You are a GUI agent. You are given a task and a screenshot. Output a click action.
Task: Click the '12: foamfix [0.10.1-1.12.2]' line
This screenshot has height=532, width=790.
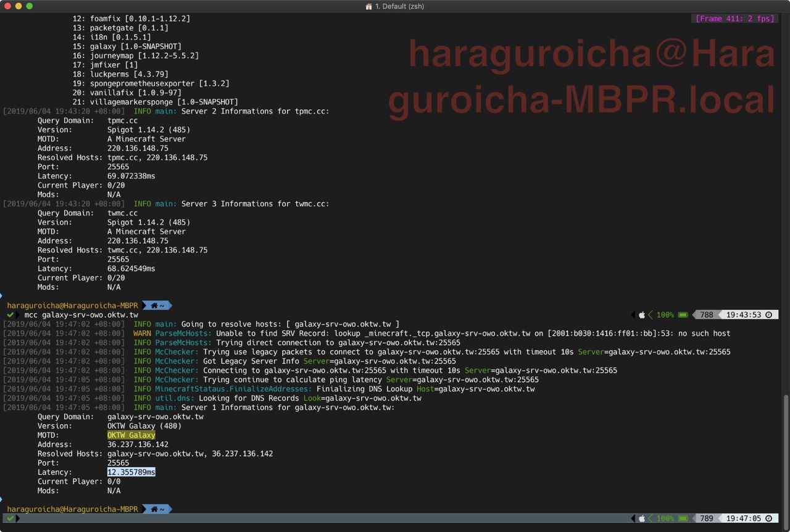coord(131,19)
